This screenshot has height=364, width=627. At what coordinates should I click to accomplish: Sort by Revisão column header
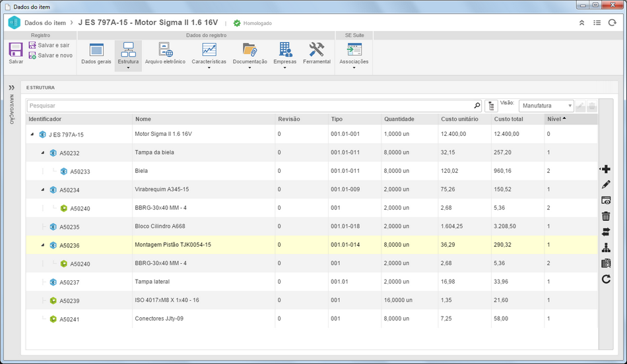[302, 119]
